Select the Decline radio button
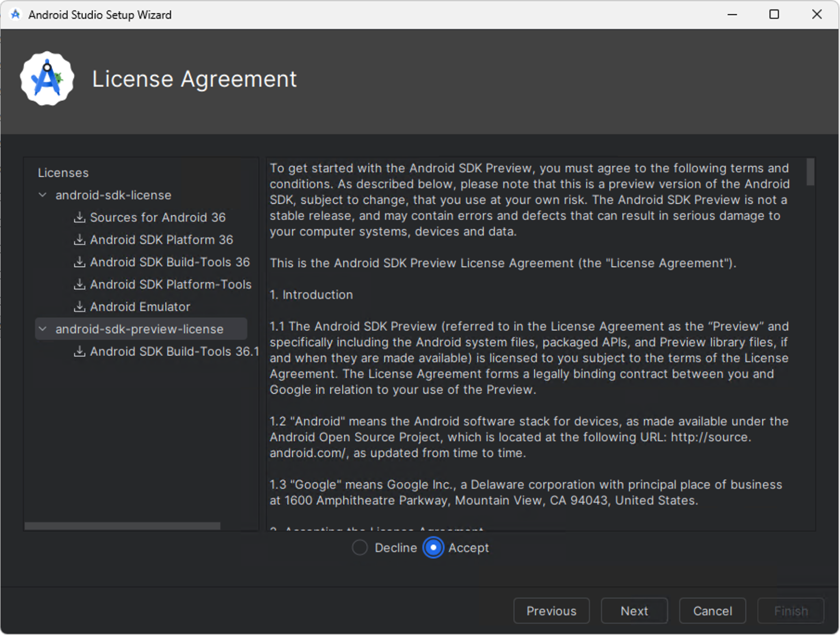Image resolution: width=840 pixels, height=635 pixels. [360, 548]
